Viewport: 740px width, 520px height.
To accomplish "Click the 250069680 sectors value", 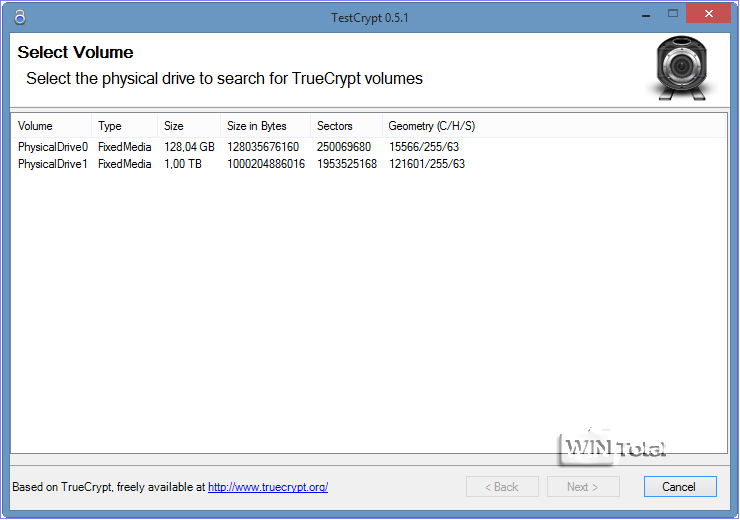I will click(344, 147).
